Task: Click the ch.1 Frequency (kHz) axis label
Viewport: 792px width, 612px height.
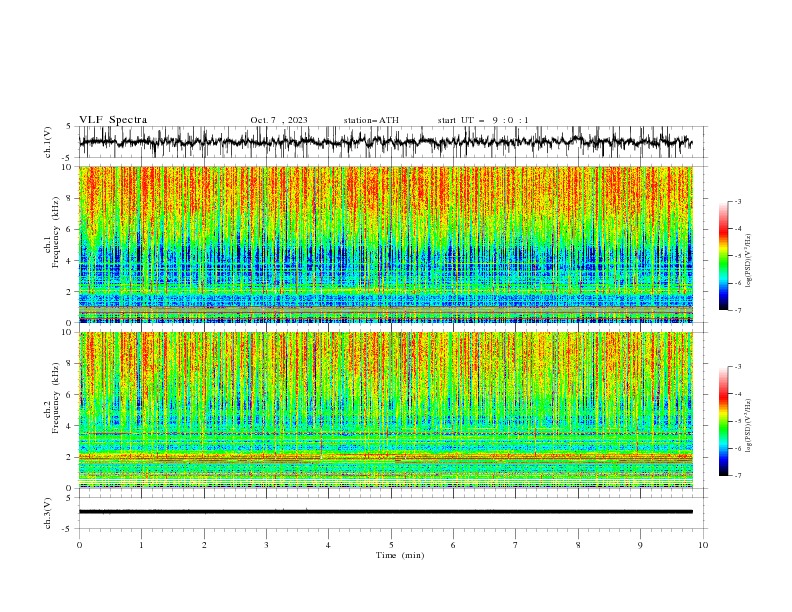Action: pos(53,233)
